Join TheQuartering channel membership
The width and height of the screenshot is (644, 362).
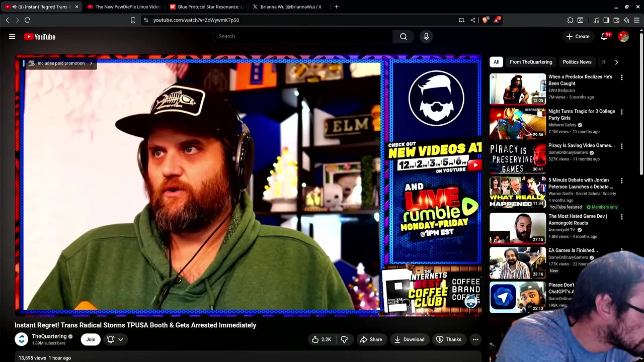click(91, 339)
